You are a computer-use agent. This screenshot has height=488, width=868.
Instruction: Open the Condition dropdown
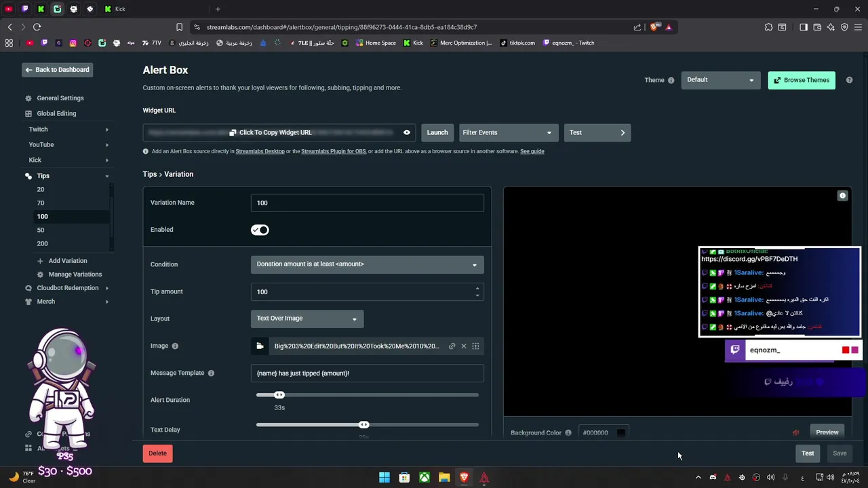(x=367, y=264)
